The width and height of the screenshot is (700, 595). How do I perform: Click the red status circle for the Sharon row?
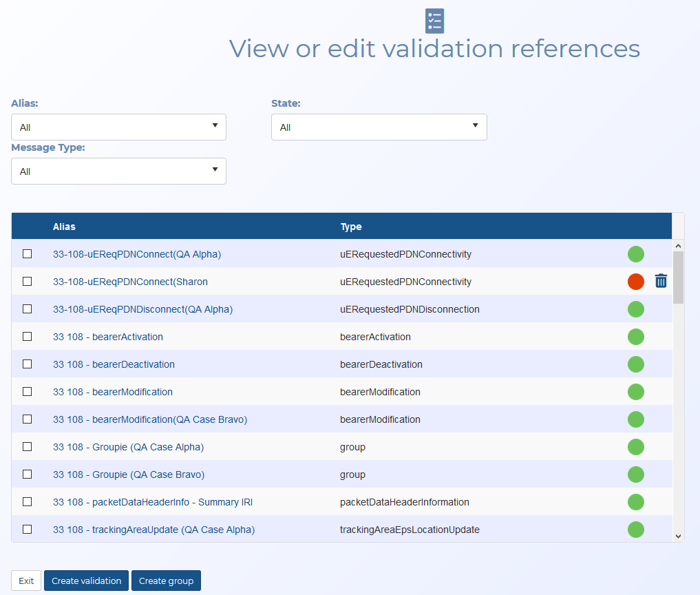point(635,282)
